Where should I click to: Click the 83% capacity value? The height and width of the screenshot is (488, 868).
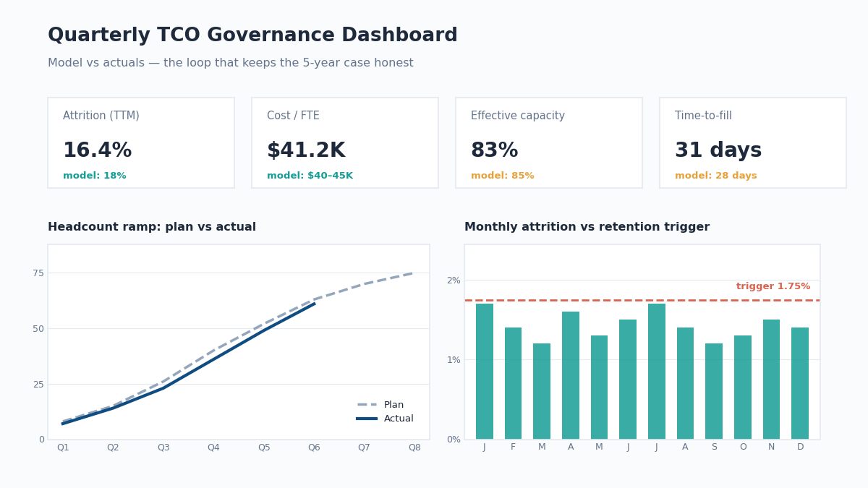tap(494, 150)
